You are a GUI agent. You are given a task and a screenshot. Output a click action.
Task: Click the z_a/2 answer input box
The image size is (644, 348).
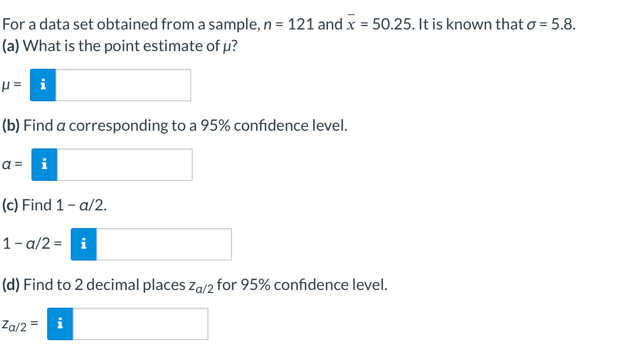coord(140,324)
